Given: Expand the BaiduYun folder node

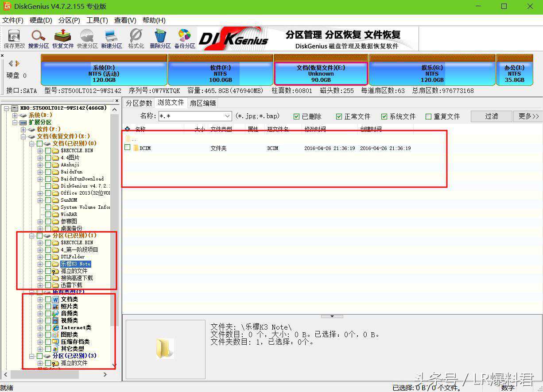Looking at the screenshot, I should (x=40, y=172).
